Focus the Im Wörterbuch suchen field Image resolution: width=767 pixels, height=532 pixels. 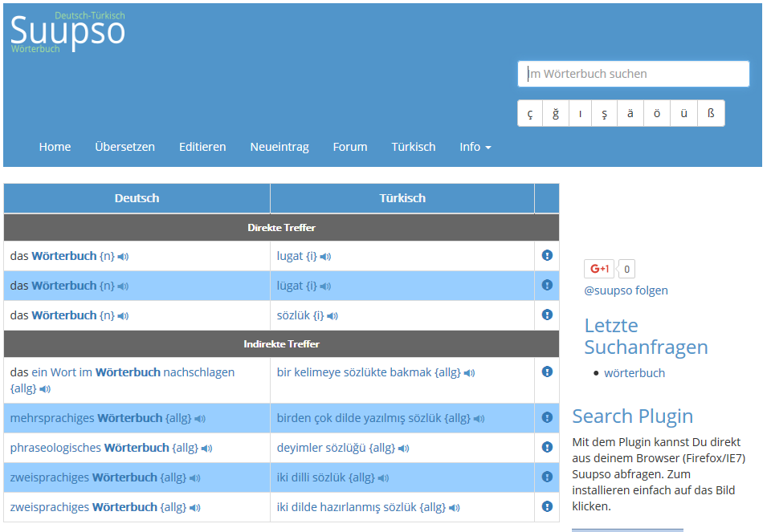tap(633, 74)
